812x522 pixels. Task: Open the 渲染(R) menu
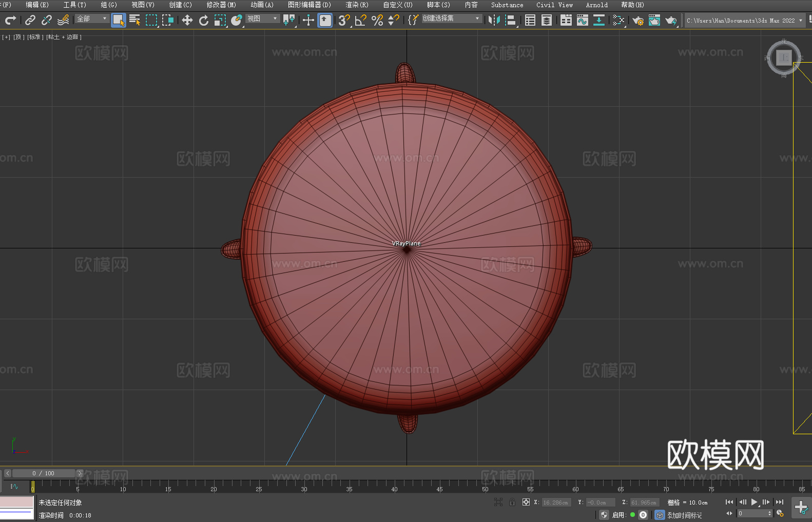tap(357, 5)
